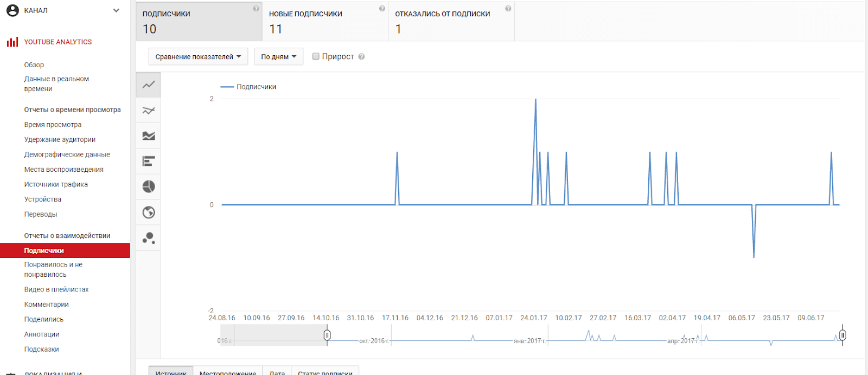Open the Обзор report

click(x=34, y=65)
